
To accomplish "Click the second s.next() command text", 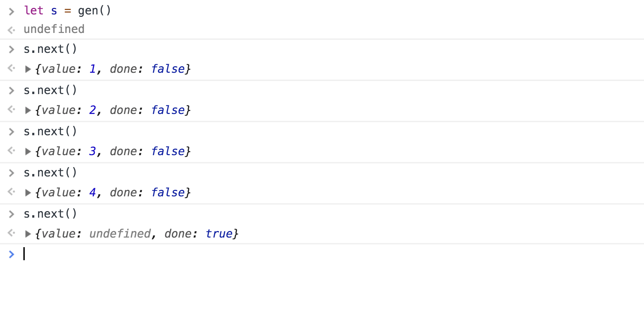I will (x=50, y=90).
